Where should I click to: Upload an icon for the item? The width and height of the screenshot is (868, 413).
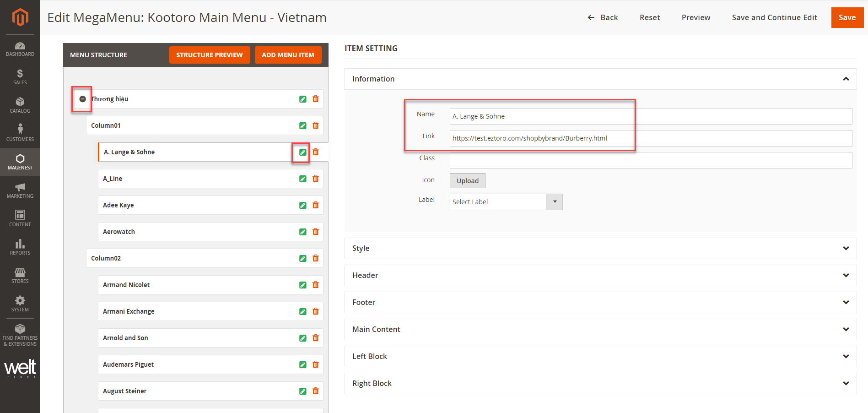[468, 181]
